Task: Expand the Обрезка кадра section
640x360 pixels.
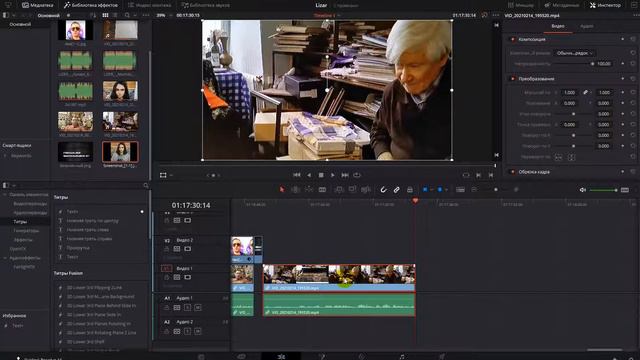Action: 534,172
